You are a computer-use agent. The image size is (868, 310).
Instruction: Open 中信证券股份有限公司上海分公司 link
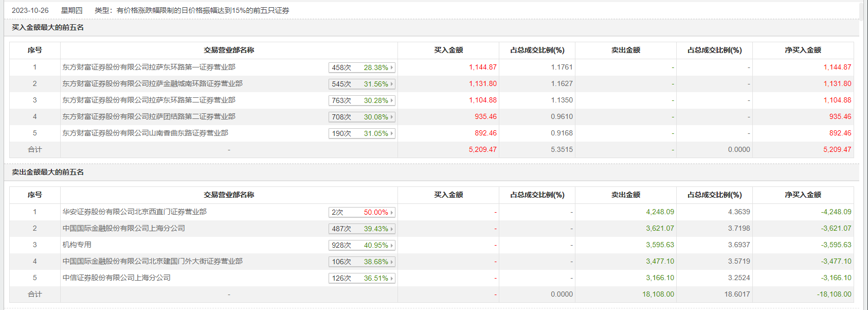(117, 278)
